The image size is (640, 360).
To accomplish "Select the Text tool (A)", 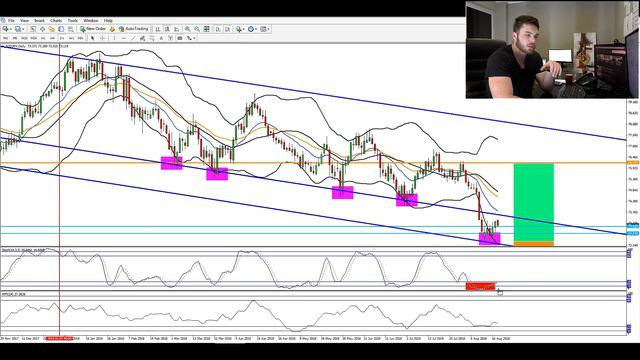I will (161, 38).
